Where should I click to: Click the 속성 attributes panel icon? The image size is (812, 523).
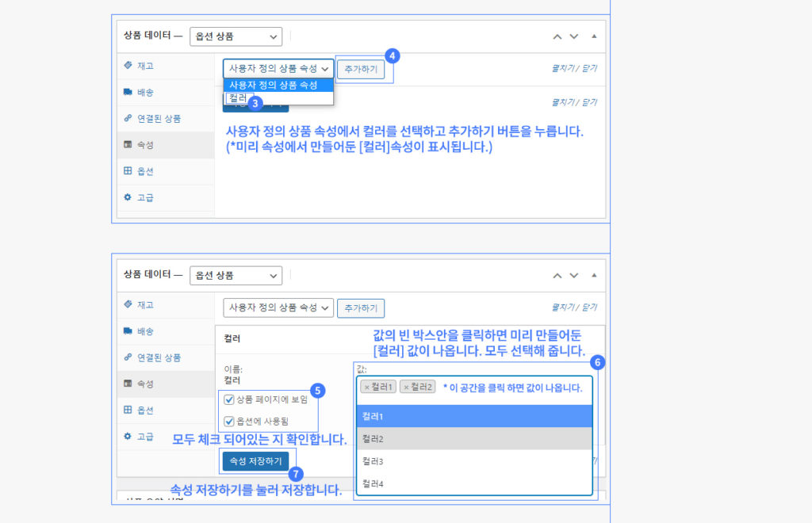pos(129,144)
